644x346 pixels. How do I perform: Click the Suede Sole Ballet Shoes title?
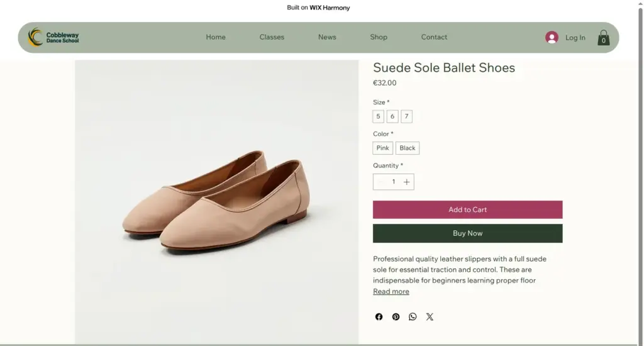pyautogui.click(x=444, y=67)
